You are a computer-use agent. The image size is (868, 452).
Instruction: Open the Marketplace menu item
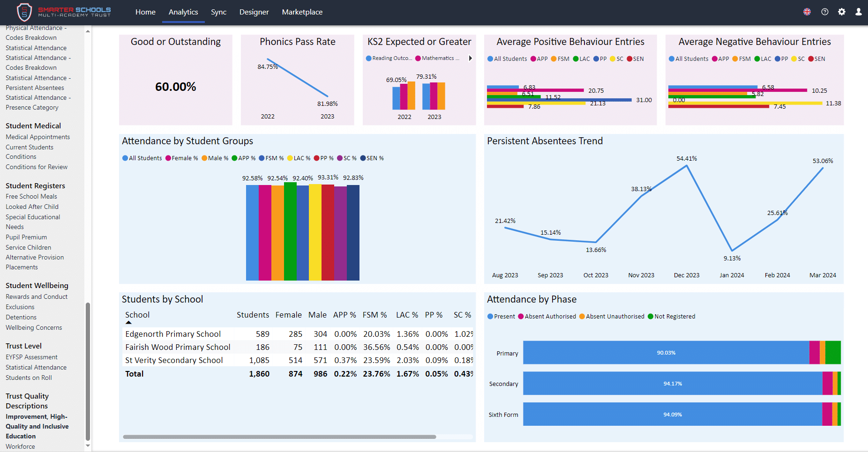[302, 12]
